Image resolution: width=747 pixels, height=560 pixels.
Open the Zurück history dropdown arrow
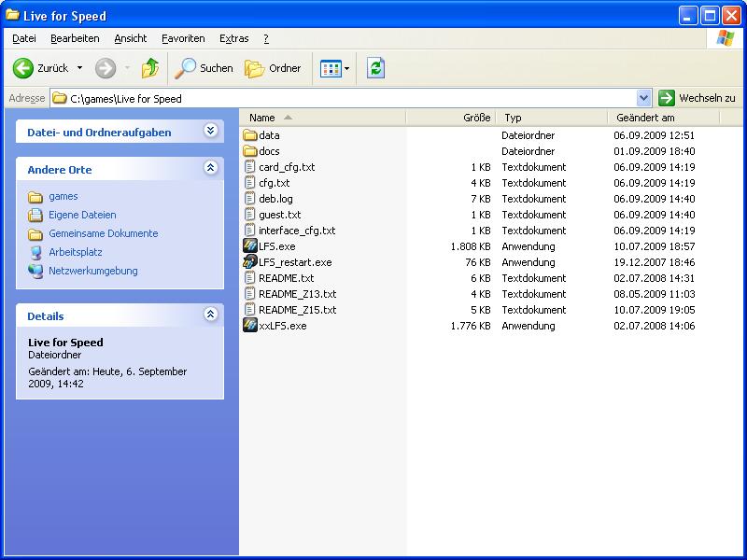79,68
